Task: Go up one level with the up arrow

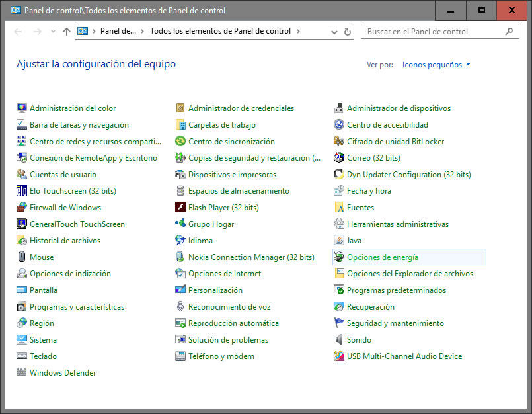Action: coord(66,32)
